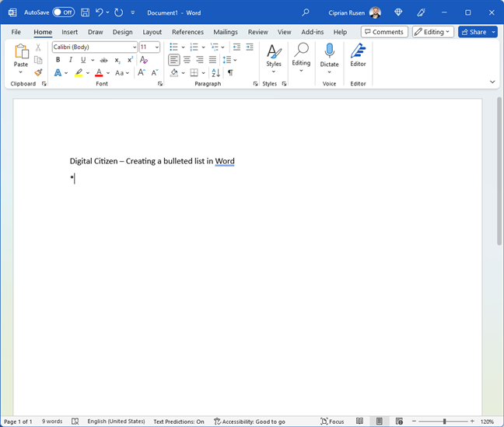
Task: Toggle left text alignment
Action: point(174,60)
